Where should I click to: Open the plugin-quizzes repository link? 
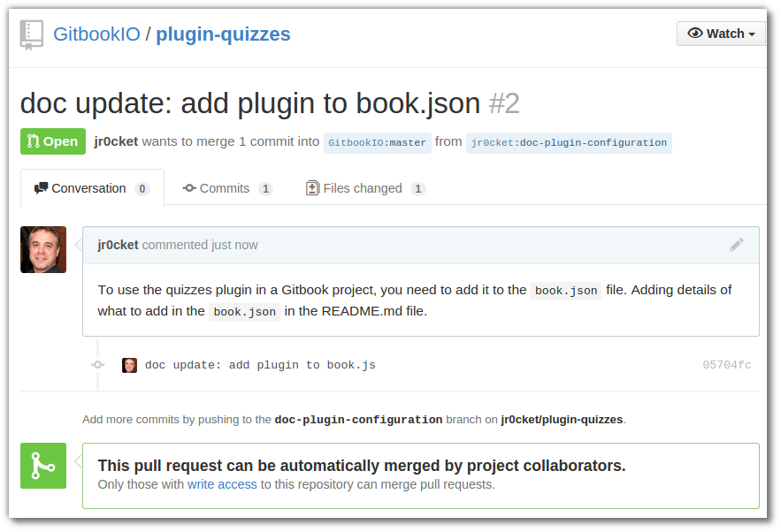click(223, 34)
